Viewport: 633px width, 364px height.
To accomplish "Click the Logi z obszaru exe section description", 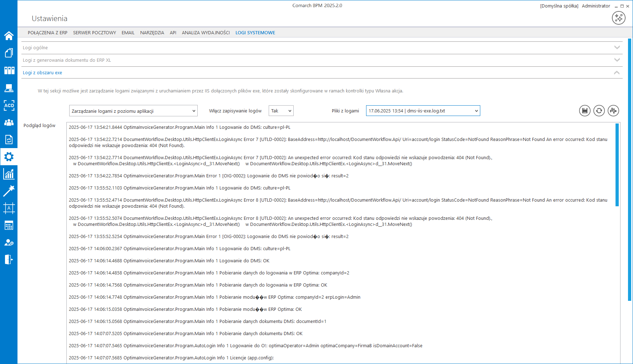I will 221,91.
